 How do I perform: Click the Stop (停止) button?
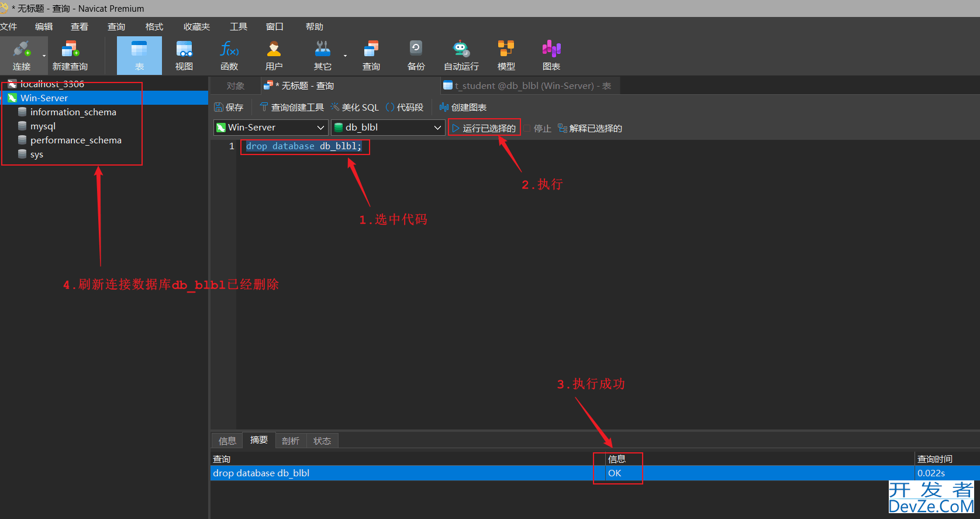point(537,128)
